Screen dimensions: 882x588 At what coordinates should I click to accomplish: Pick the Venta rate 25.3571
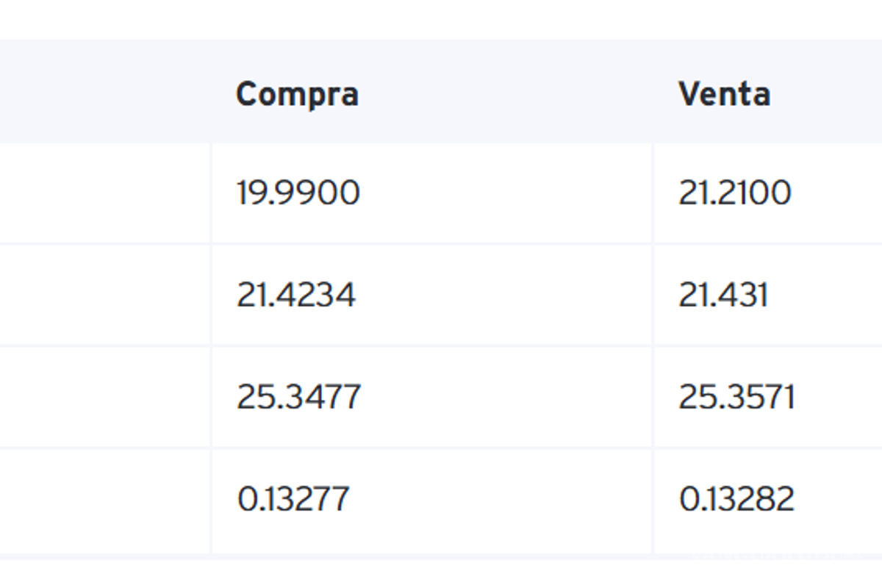pyautogui.click(x=736, y=398)
